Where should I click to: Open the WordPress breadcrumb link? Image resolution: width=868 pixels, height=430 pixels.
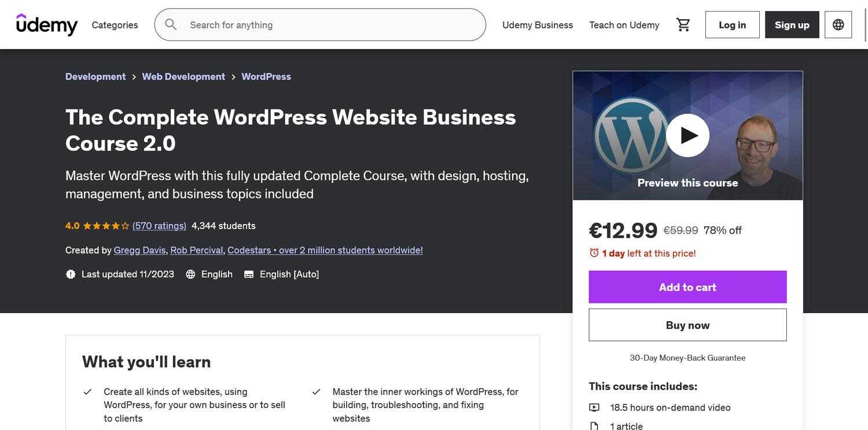(x=266, y=76)
